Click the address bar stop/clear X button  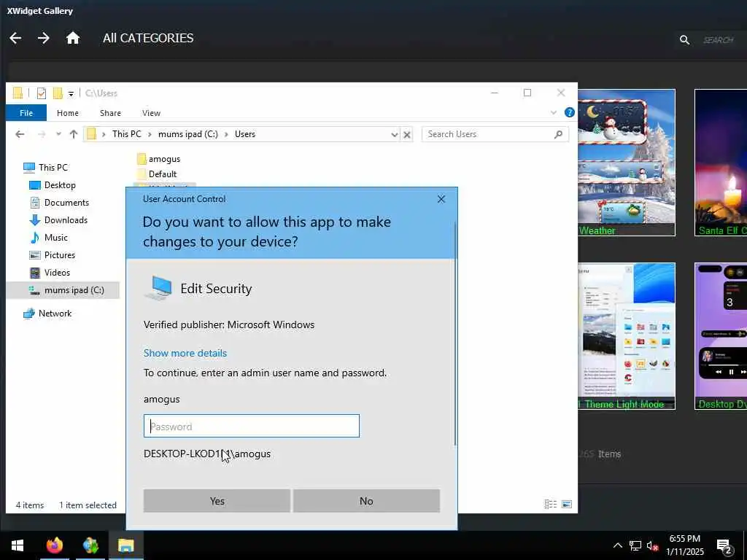point(407,135)
